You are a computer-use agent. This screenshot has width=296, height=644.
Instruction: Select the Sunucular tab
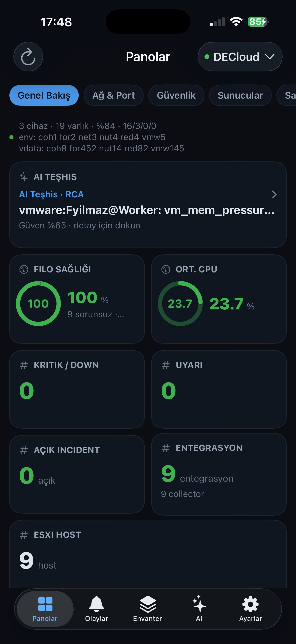pyautogui.click(x=240, y=95)
